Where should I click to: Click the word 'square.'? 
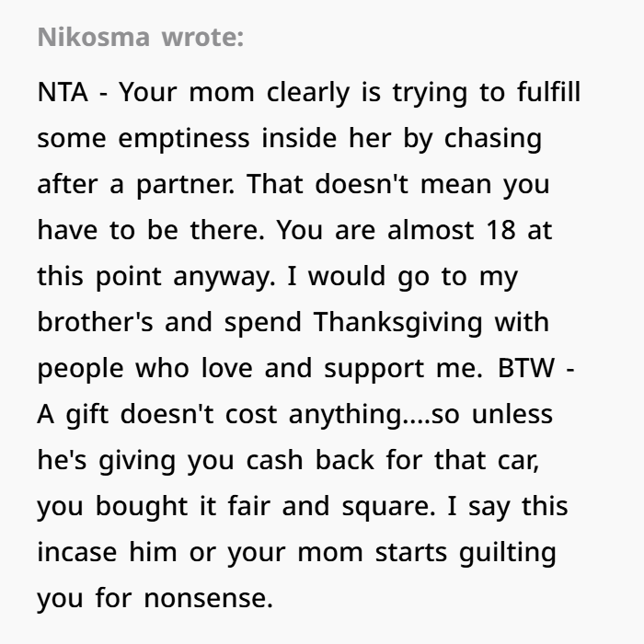click(x=388, y=506)
